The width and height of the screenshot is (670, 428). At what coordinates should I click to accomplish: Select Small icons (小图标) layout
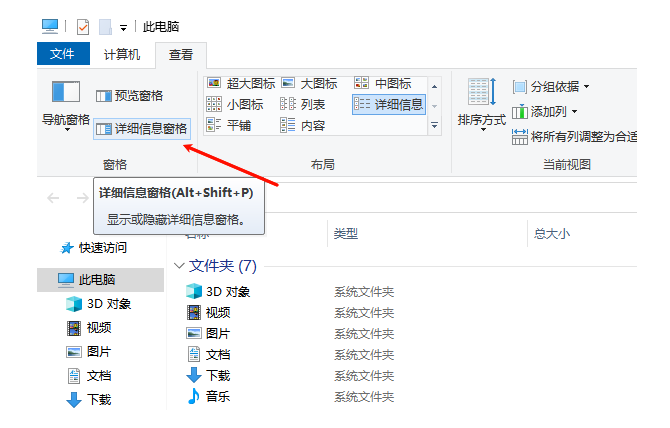pos(235,104)
